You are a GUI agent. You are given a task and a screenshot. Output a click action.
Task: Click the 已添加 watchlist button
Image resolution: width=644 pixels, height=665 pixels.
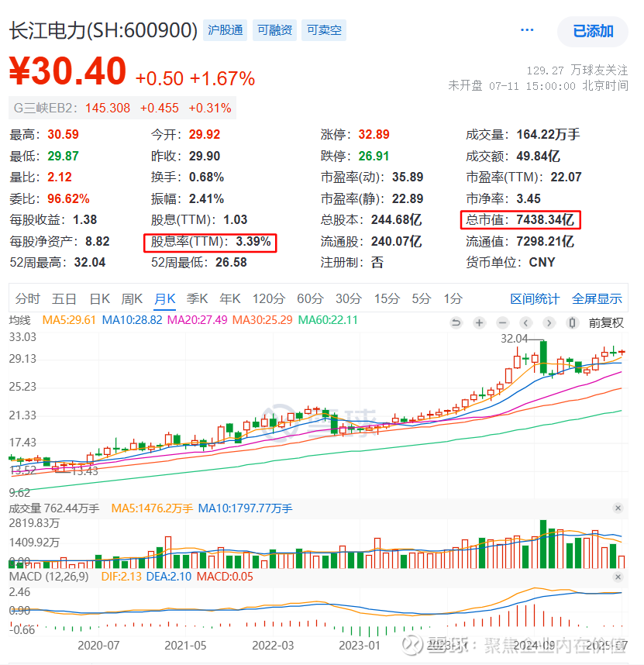(x=593, y=31)
